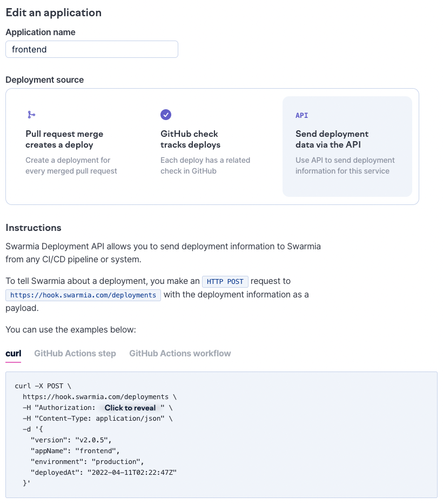
Task: Click to reveal the Authorization token
Action: pos(130,408)
